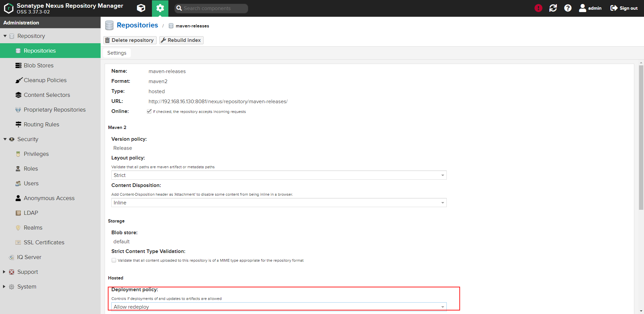Toggle the Online checkbox

149,111
